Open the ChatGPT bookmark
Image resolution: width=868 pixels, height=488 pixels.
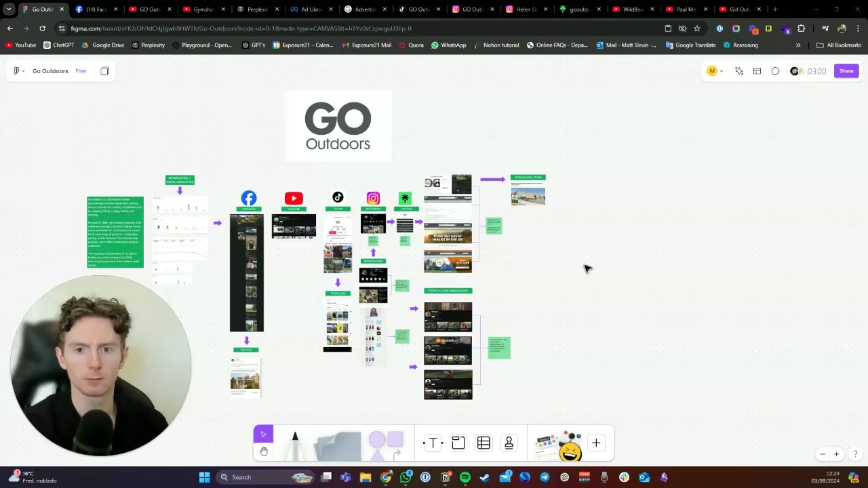(x=58, y=45)
